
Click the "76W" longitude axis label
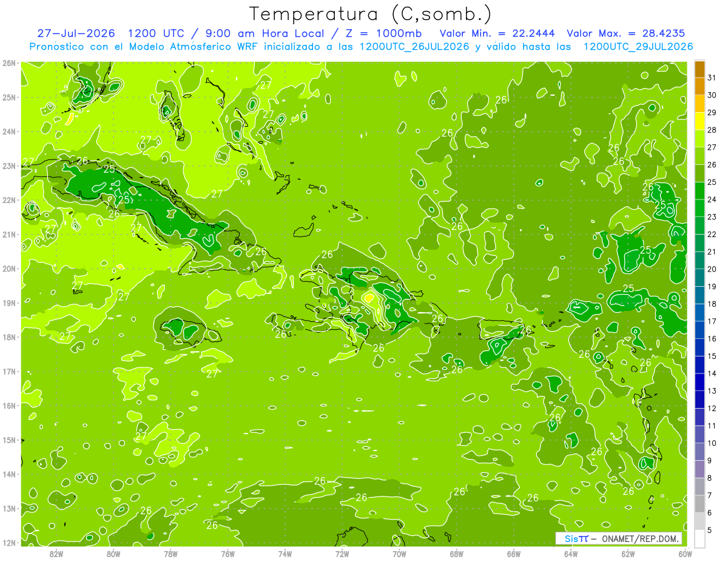(228, 553)
